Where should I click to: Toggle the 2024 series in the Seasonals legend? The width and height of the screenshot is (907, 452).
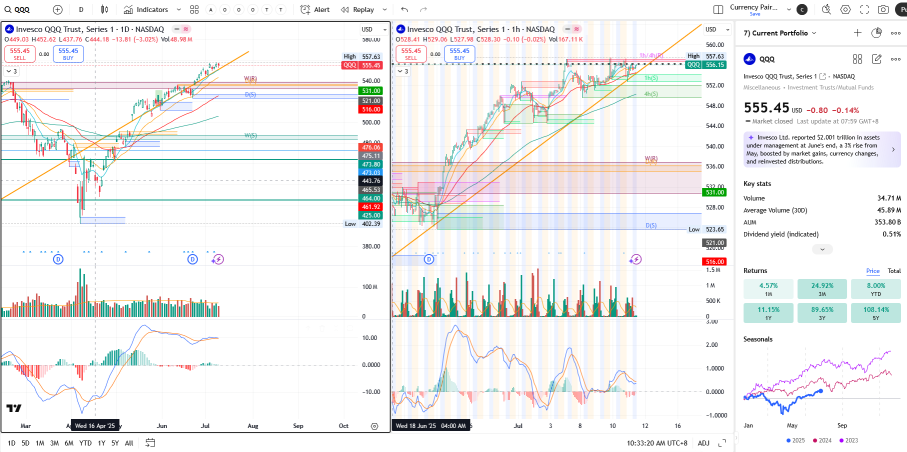(823, 440)
